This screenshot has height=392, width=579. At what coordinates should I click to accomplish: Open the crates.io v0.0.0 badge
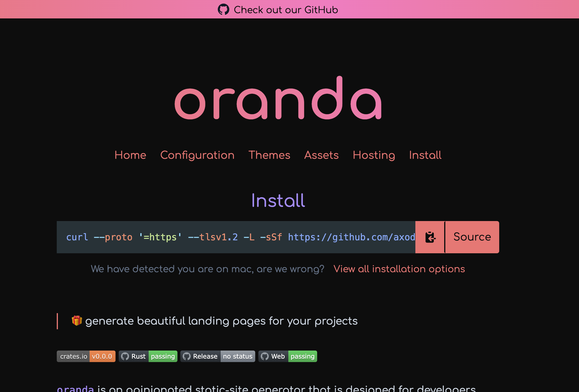(x=86, y=356)
